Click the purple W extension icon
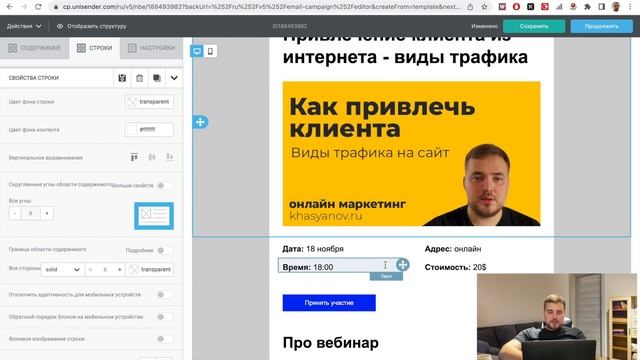The image size is (640, 360). click(x=502, y=7)
